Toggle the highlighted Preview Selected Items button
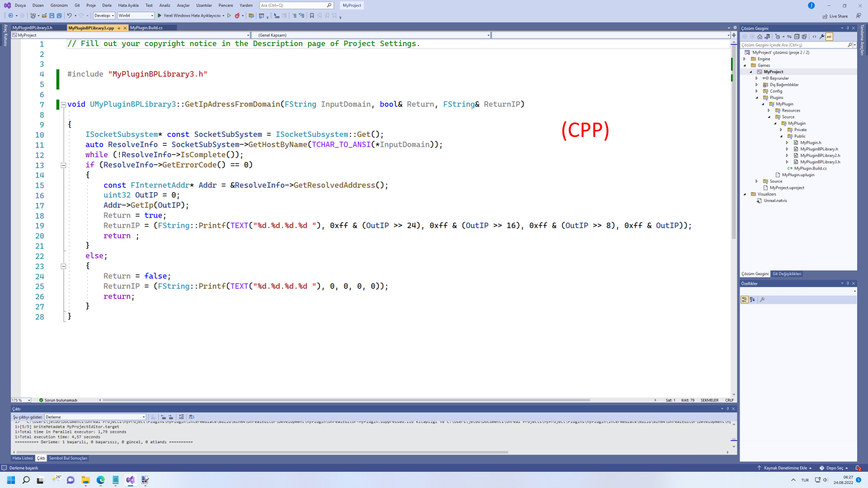The image size is (868, 488). 829,37
